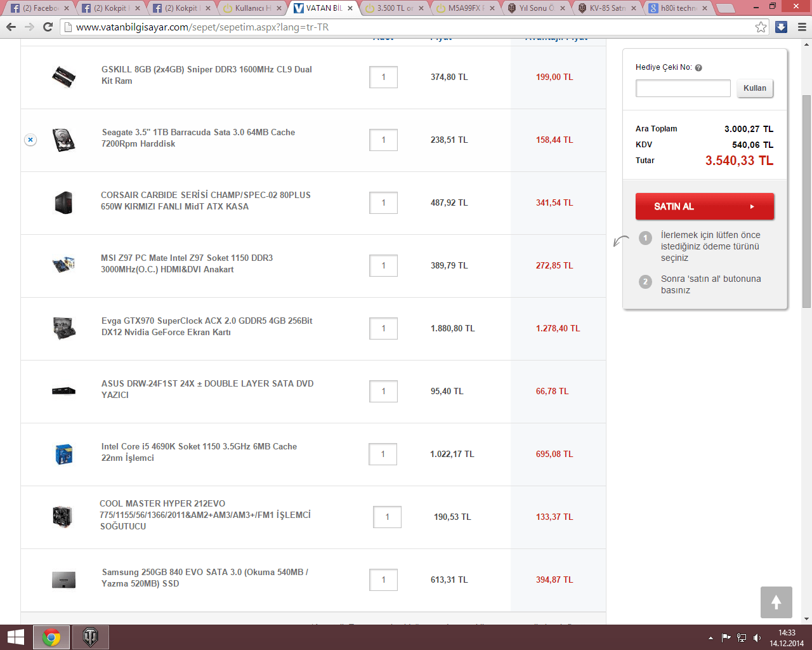This screenshot has width=812, height=650.
Task: Show hidden system tray icons
Action: [710, 638]
